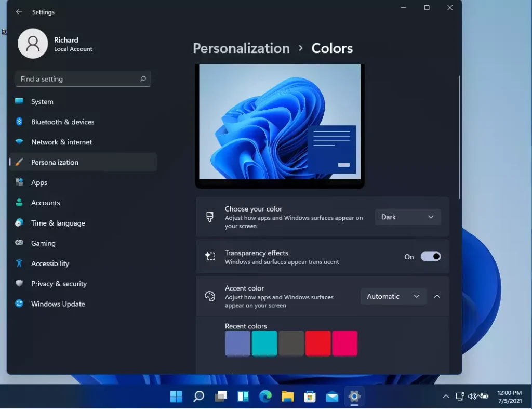Pick the purple-blue recent color

click(x=237, y=343)
